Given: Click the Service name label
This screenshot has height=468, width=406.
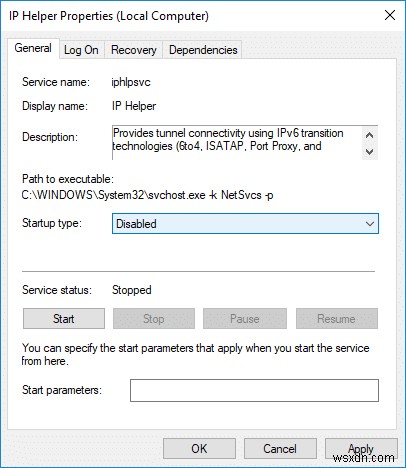Looking at the screenshot, I should coord(56,82).
